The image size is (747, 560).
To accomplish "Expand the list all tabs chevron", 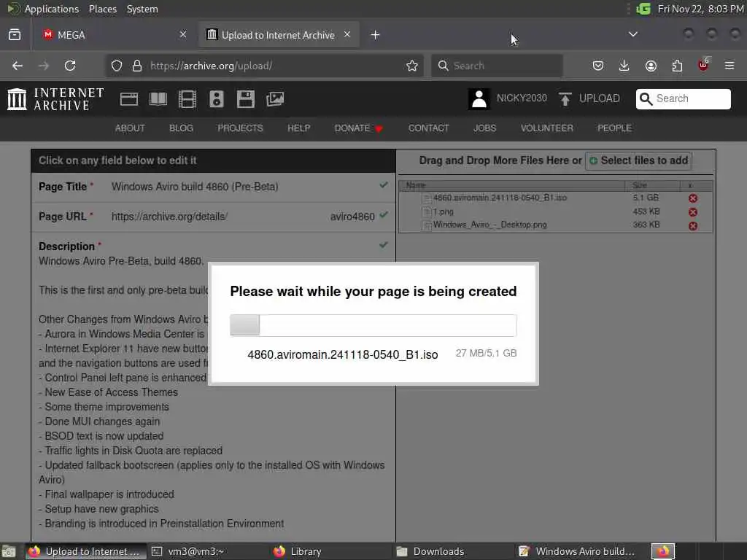I will (633, 34).
